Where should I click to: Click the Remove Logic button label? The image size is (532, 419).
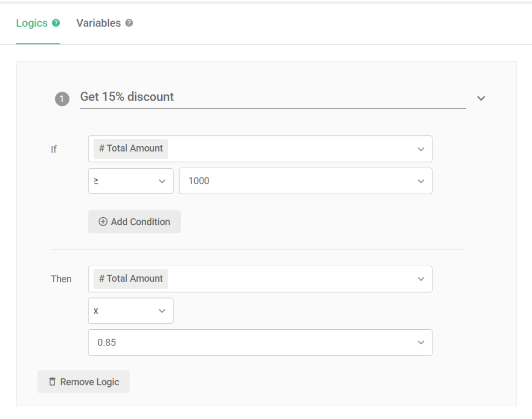click(90, 382)
